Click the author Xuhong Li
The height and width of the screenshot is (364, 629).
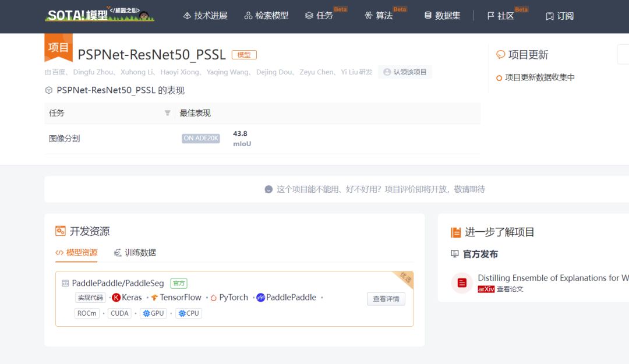click(x=137, y=72)
